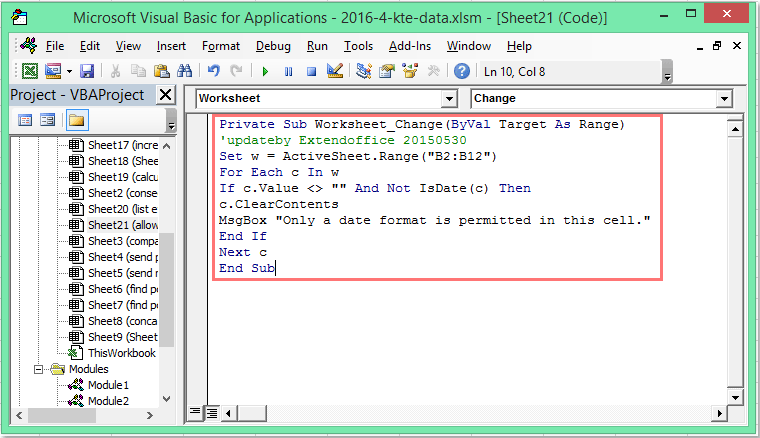Viewport: 760px width, 438px height.
Task: Open the Change procedure dropdown
Action: tap(723, 99)
